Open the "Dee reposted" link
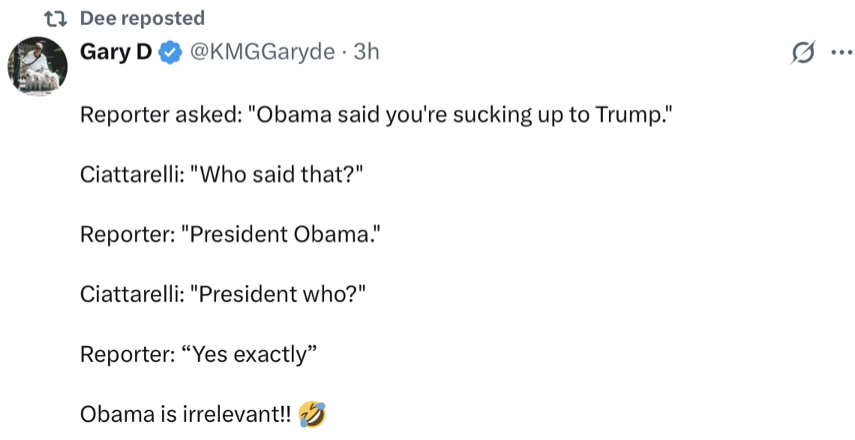Screen dimensions: 855x440 pyautogui.click(x=141, y=18)
